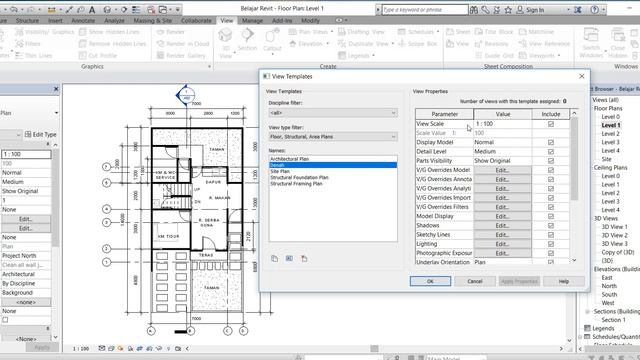The image size is (640, 360).
Task: Uncheck Include for Lighting
Action: click(x=551, y=244)
